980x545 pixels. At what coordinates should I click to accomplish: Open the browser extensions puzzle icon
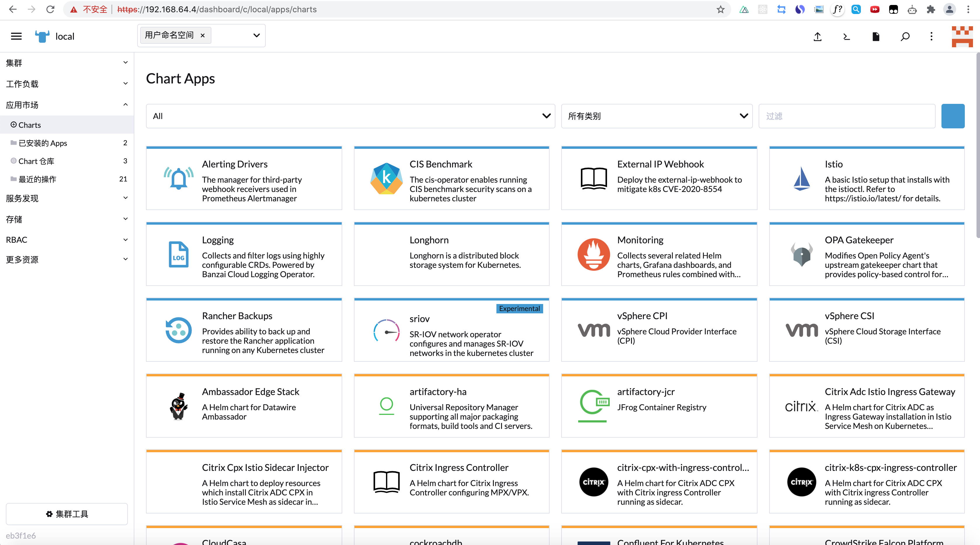click(x=931, y=9)
